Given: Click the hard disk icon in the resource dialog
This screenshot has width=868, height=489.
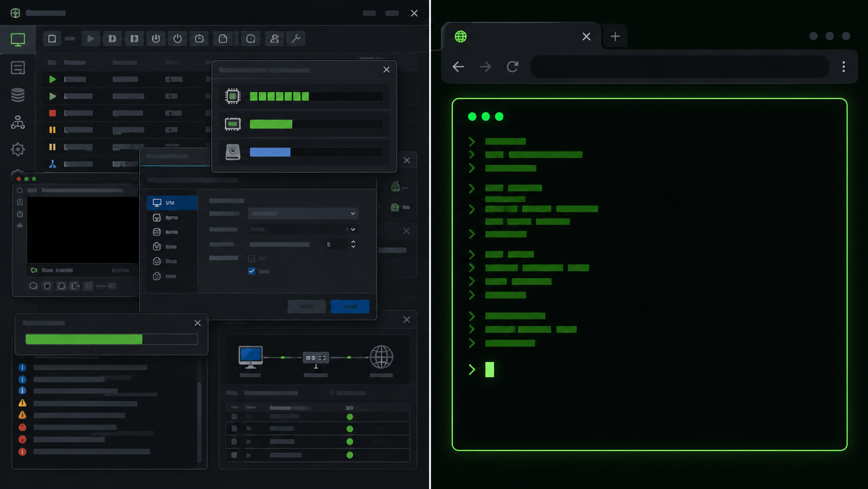Looking at the screenshot, I should pyautogui.click(x=233, y=152).
